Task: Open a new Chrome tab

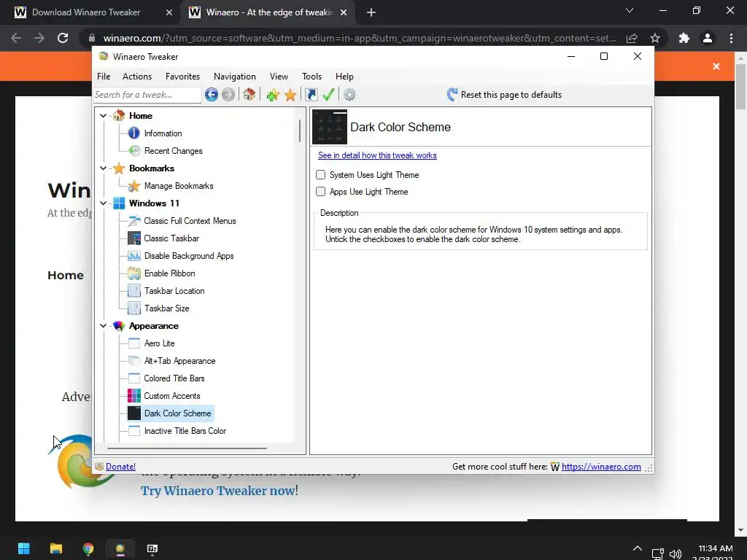Action: [371, 13]
